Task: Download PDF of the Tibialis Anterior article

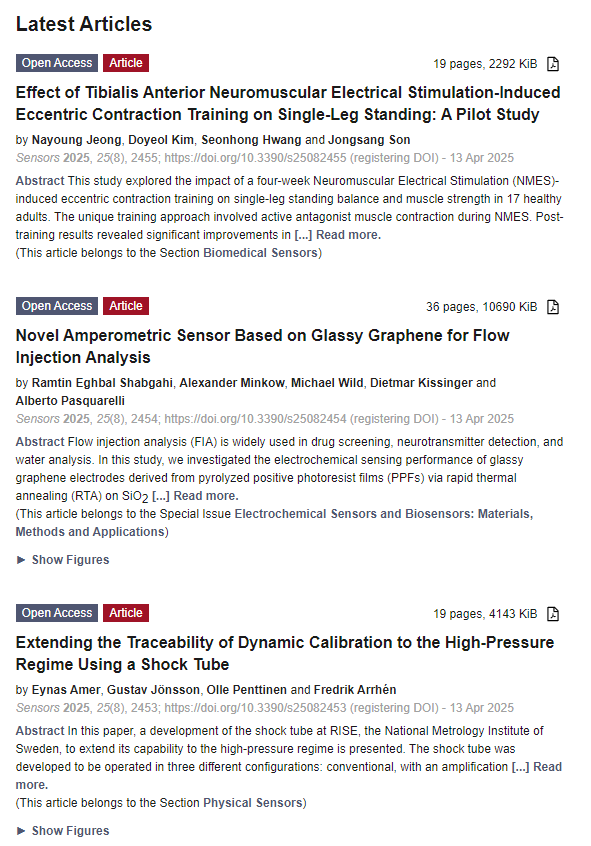Action: pos(553,64)
